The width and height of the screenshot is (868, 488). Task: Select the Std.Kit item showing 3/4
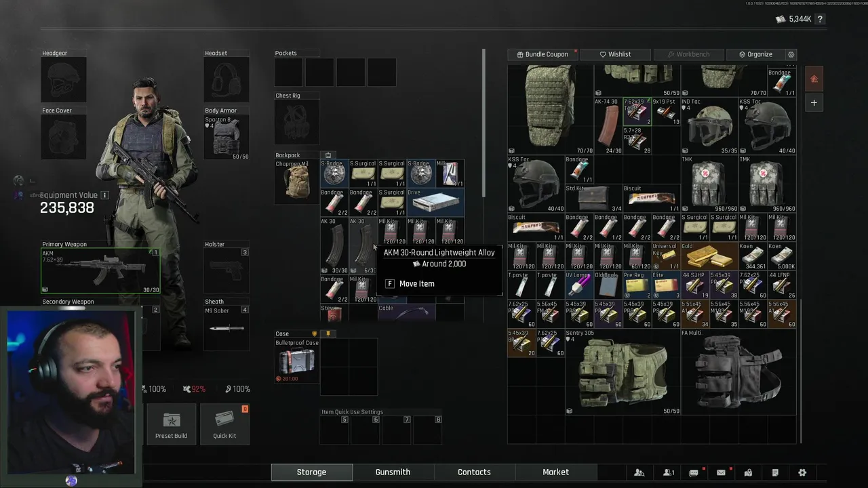pyautogui.click(x=594, y=198)
